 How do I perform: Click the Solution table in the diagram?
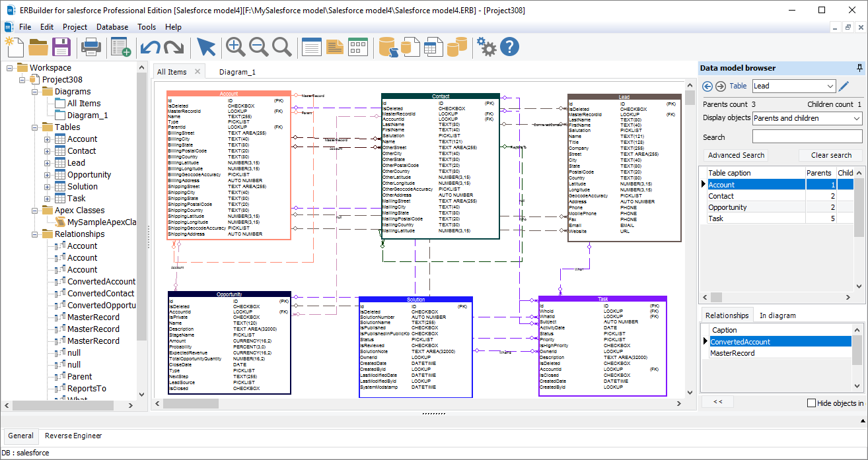pyautogui.click(x=416, y=347)
